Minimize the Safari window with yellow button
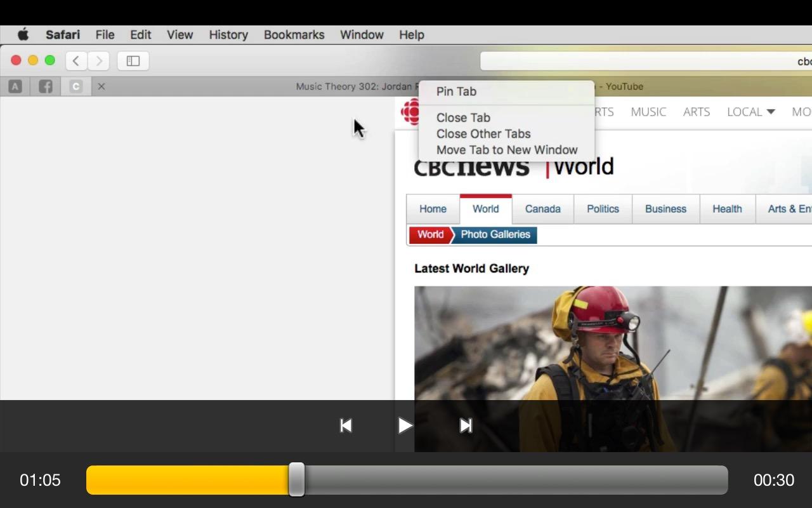Viewport: 812px width, 508px height. point(33,60)
